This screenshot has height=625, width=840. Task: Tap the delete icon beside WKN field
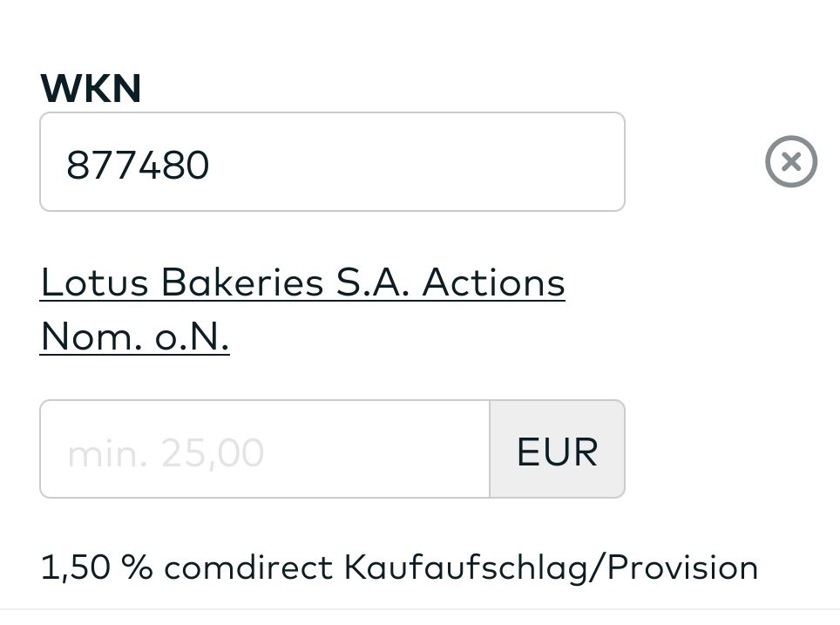click(x=790, y=162)
